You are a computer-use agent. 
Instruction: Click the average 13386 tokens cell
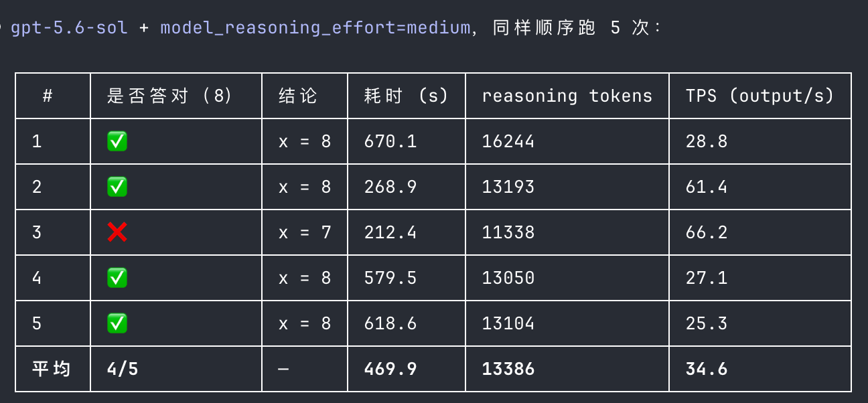508,369
